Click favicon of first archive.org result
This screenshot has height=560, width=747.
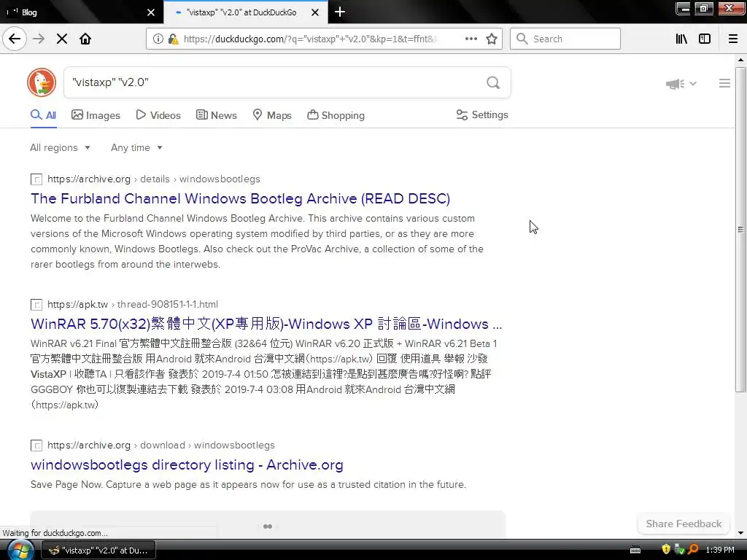pos(36,179)
